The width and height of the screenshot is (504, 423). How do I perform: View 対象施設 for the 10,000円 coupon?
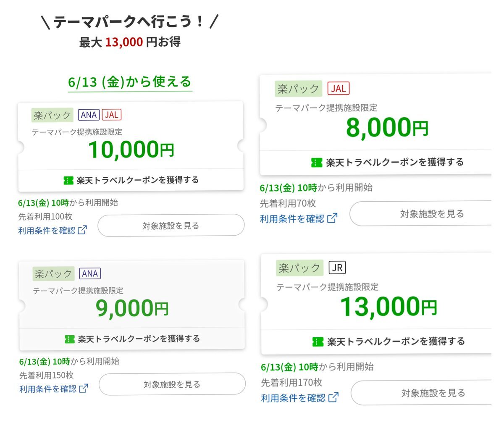[x=171, y=226]
